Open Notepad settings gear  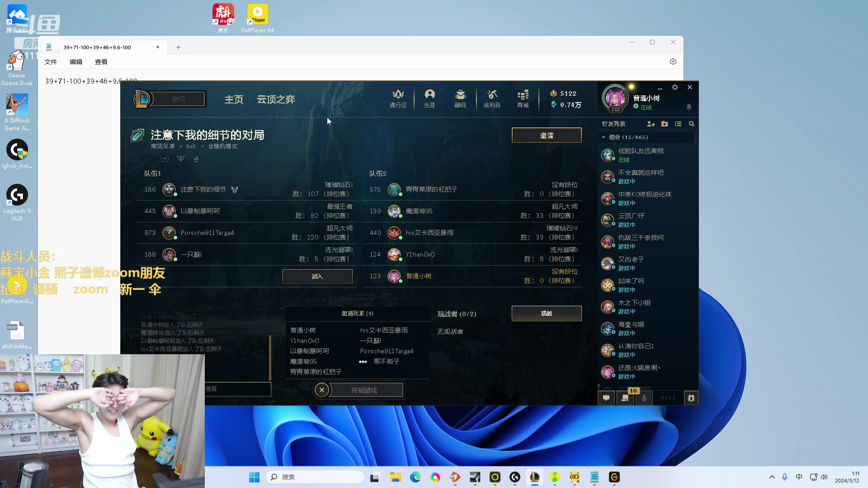(673, 61)
